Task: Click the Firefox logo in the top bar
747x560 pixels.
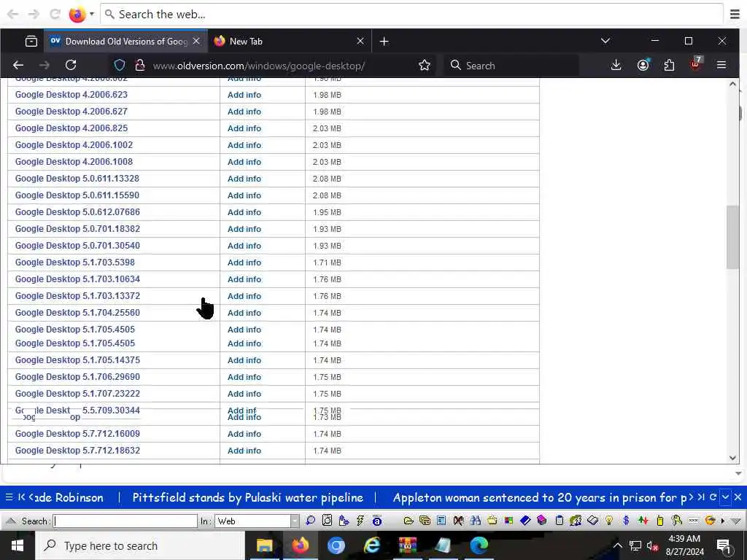Action: point(77,15)
